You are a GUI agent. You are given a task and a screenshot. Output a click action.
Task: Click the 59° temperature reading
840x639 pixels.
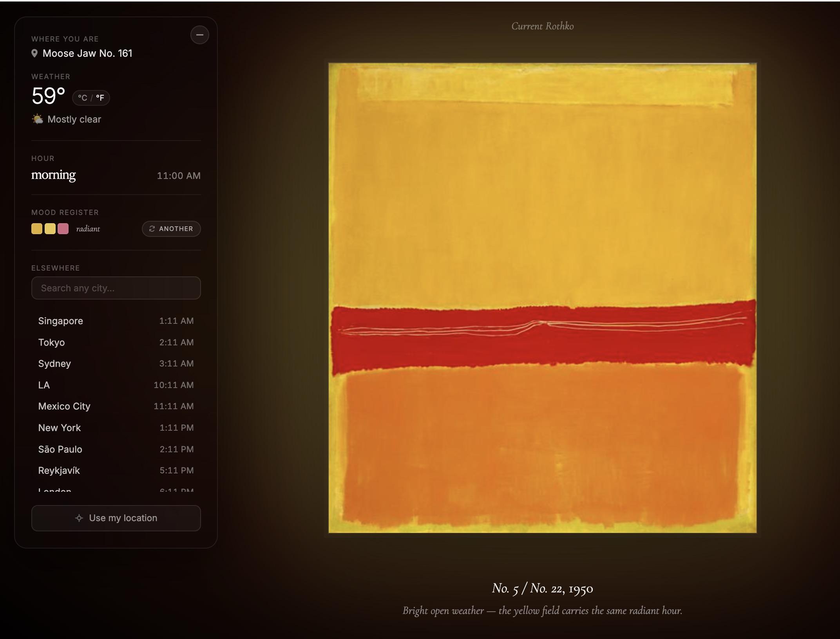pyautogui.click(x=48, y=96)
